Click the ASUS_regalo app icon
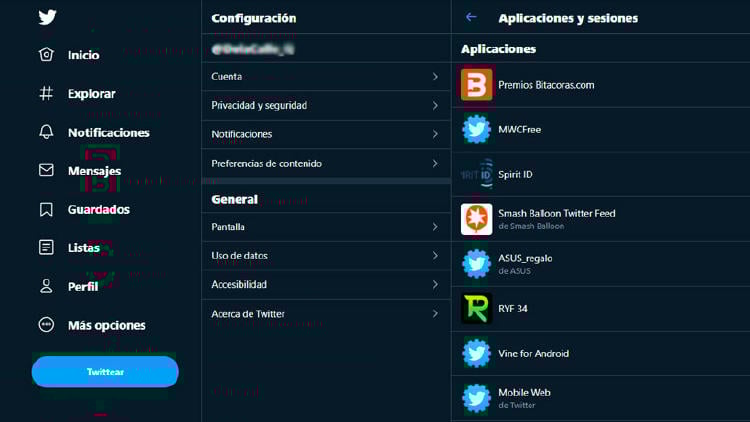This screenshot has height=422, width=750. tap(476, 264)
